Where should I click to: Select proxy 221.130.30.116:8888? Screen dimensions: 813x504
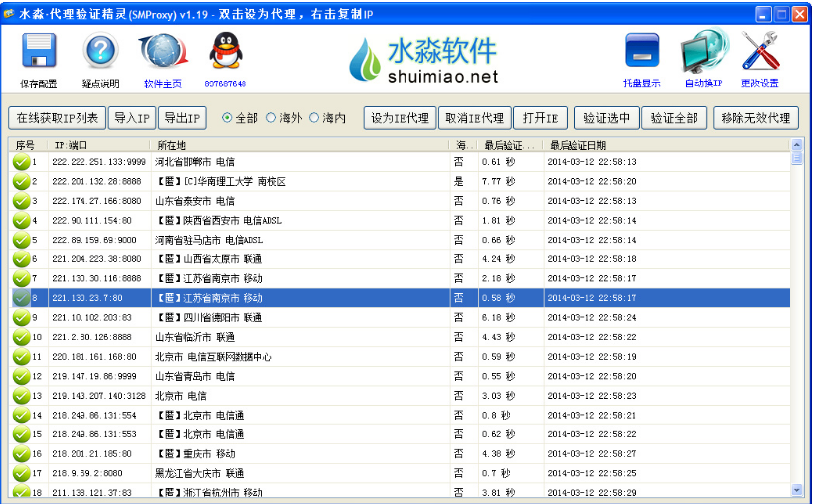tap(96, 278)
